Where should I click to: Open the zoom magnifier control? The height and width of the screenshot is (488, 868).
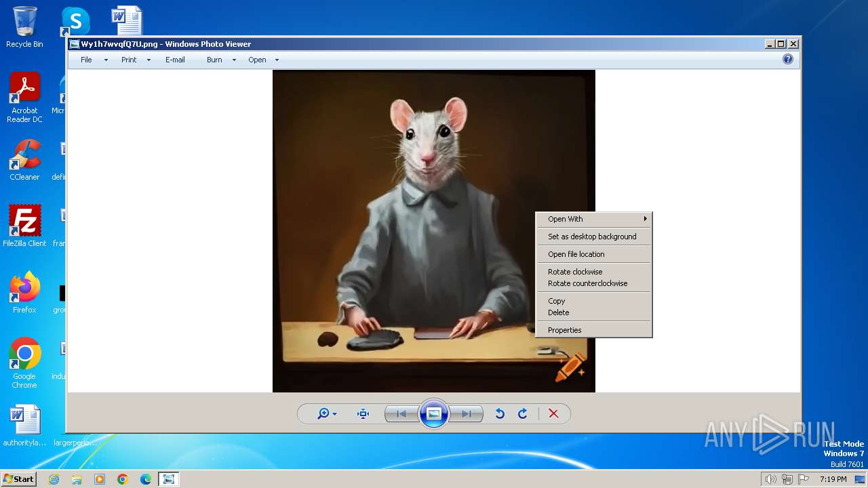pyautogui.click(x=323, y=413)
